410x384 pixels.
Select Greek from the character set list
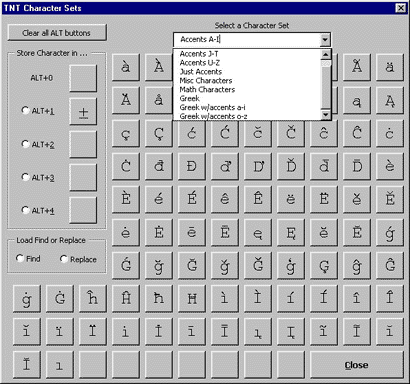point(189,98)
